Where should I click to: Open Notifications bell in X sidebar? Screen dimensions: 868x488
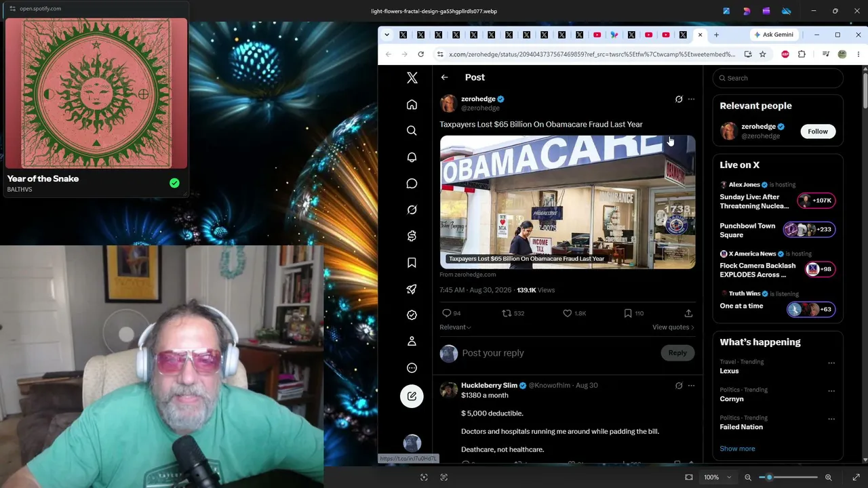(412, 157)
